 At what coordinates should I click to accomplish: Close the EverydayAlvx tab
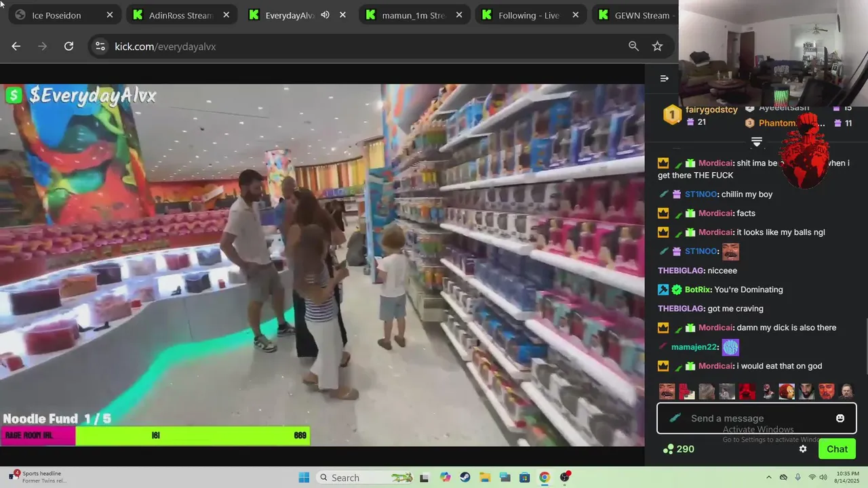tap(343, 15)
